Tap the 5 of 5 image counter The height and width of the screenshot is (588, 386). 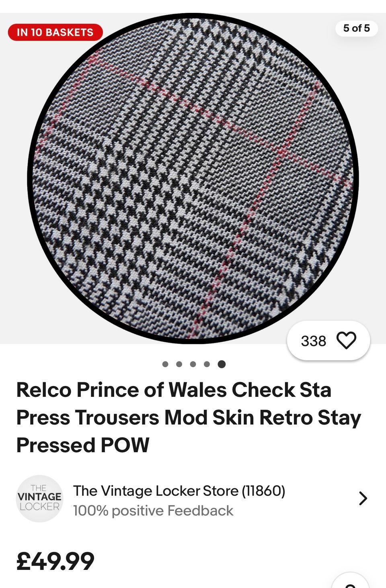(356, 28)
